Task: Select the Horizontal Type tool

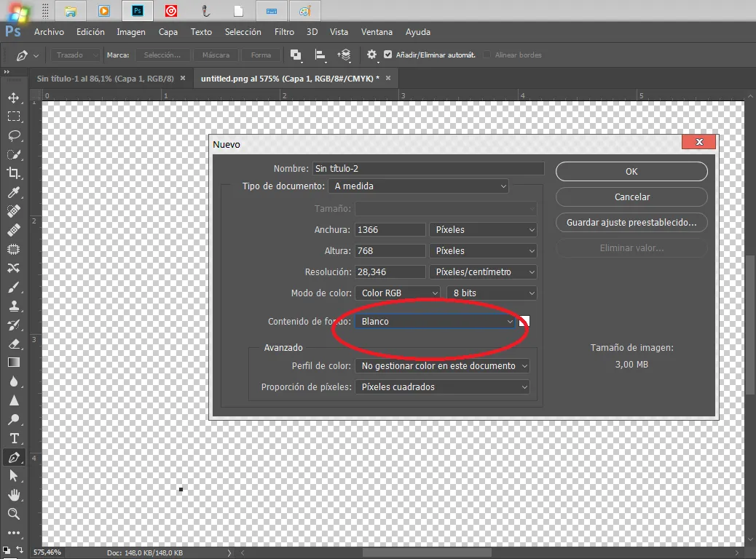Action: [14, 438]
